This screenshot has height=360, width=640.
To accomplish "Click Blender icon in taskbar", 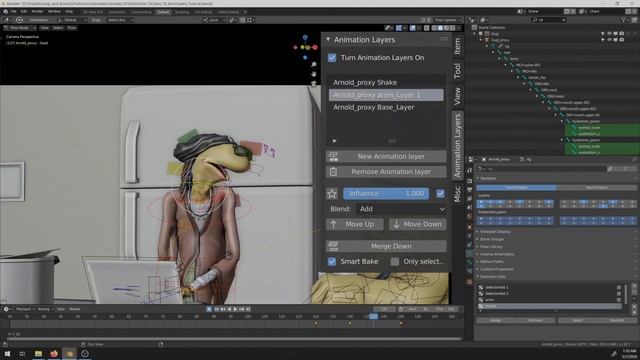I will tap(69, 354).
